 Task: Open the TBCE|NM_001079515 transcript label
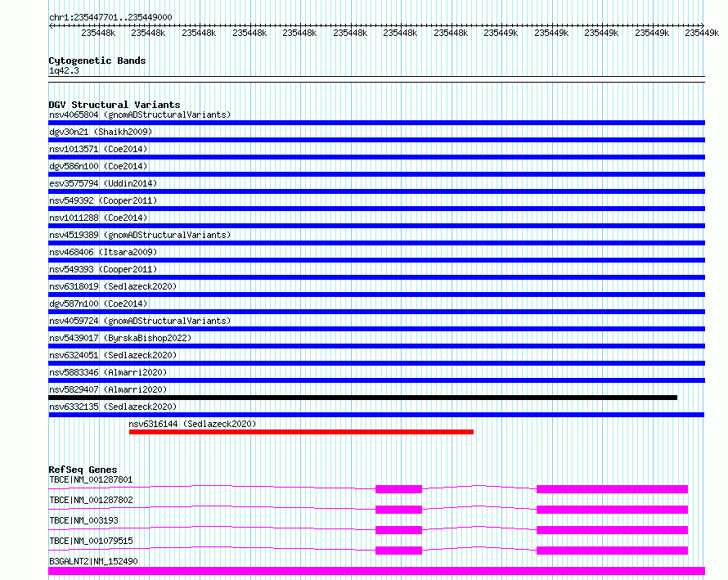click(x=91, y=541)
